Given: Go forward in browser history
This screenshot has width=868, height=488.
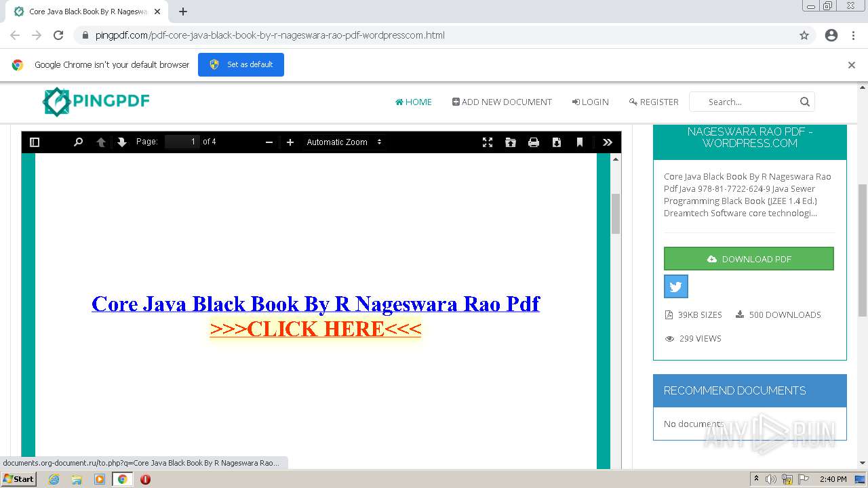Looking at the screenshot, I should pos(37,35).
